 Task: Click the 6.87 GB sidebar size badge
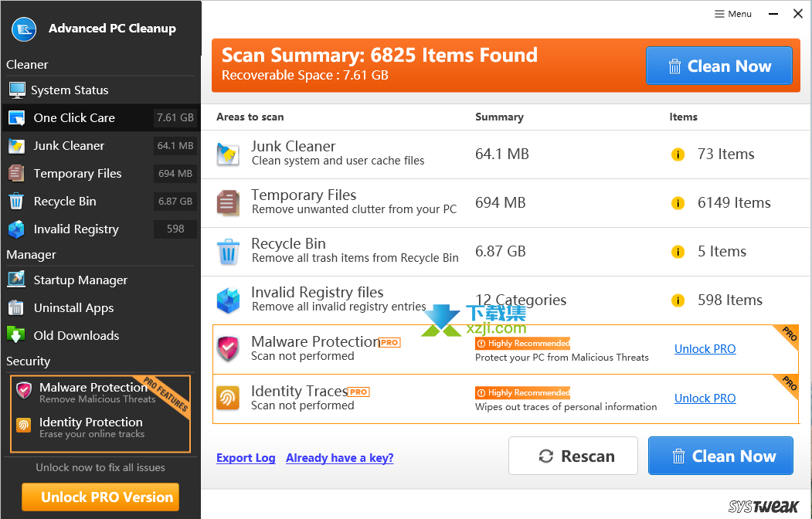click(x=175, y=202)
